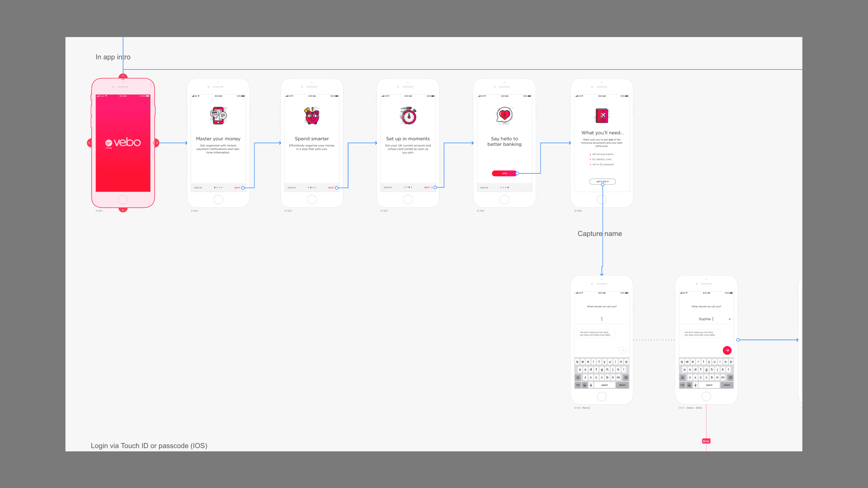Image resolution: width=868 pixels, height=488 pixels.
Task: Click the empty name field on the O 2.0 screen
Action: coord(602,319)
